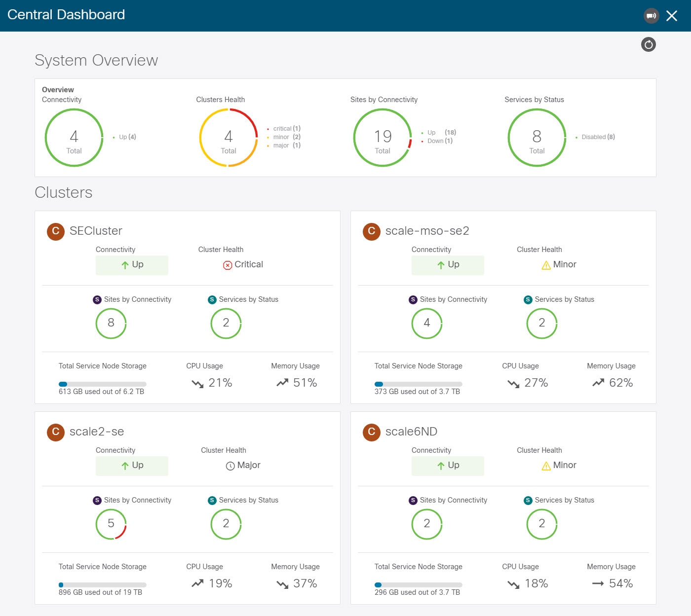Click scale2-se CPU upward trend icon
The image size is (691, 616).
197,583
